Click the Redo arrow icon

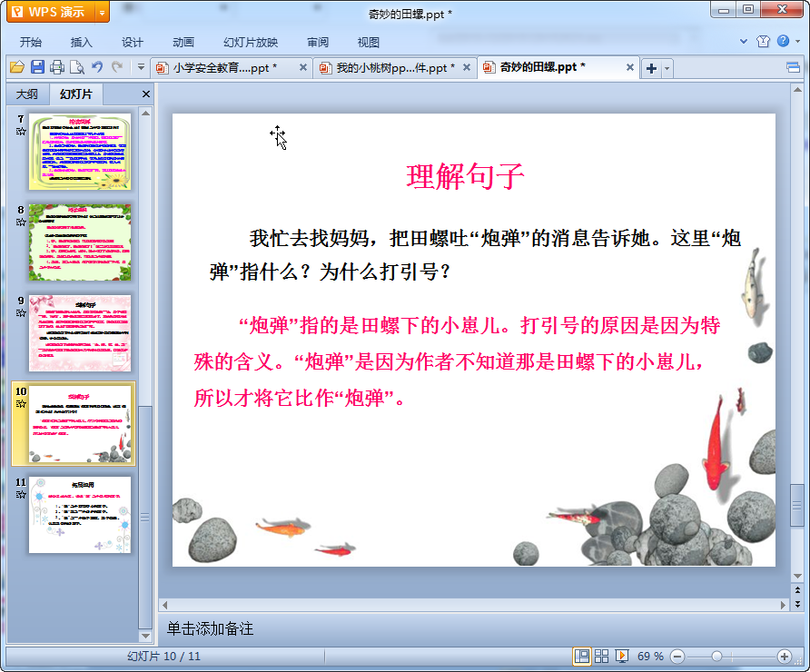tap(117, 67)
